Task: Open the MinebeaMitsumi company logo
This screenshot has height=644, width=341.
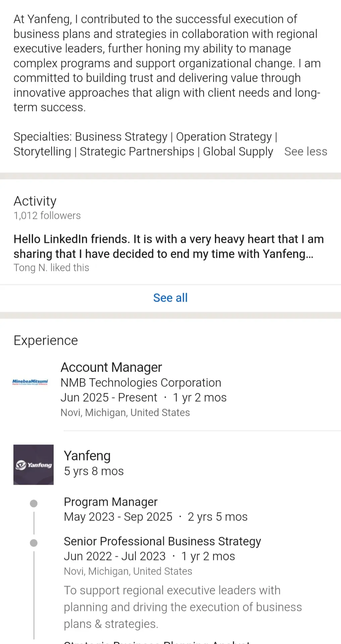Action: [x=30, y=382]
